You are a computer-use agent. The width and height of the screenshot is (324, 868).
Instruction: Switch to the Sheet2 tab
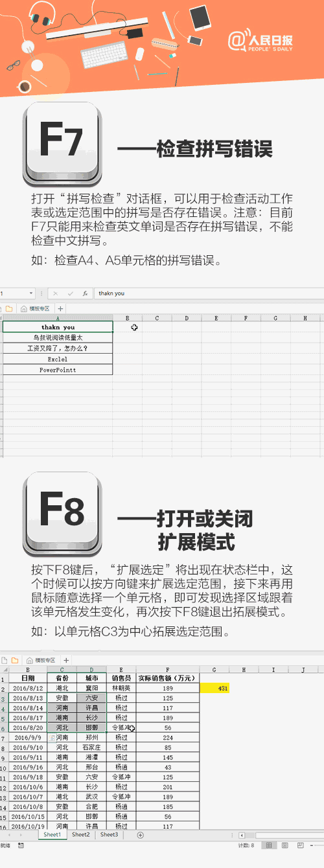[81, 835]
